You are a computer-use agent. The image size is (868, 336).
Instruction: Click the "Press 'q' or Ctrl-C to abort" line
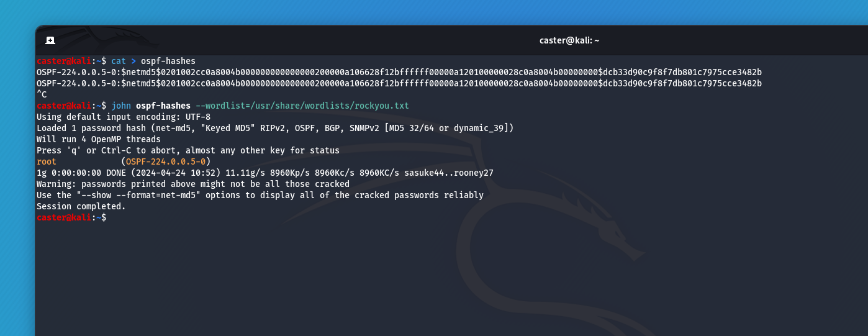[188, 150]
